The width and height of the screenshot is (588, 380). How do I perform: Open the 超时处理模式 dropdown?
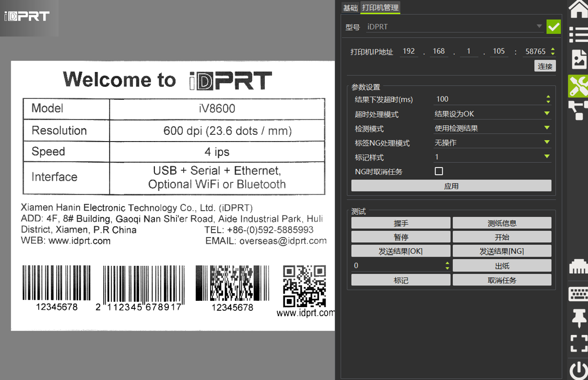(492, 114)
